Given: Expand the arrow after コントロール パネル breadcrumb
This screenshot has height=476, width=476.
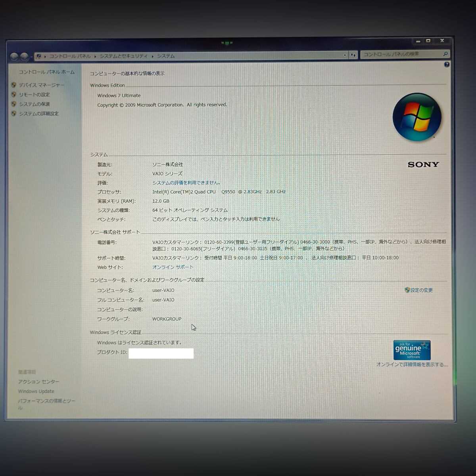Looking at the screenshot, I should tap(95, 56).
